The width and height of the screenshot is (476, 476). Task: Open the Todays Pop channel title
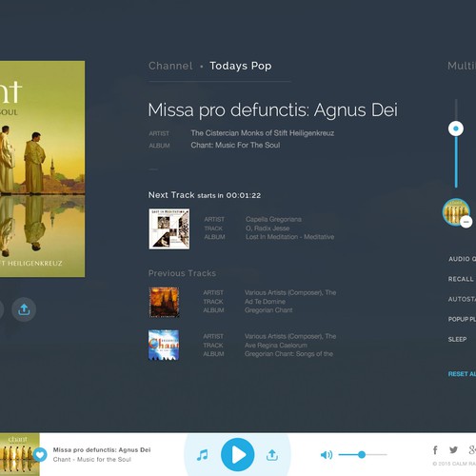pos(241,66)
